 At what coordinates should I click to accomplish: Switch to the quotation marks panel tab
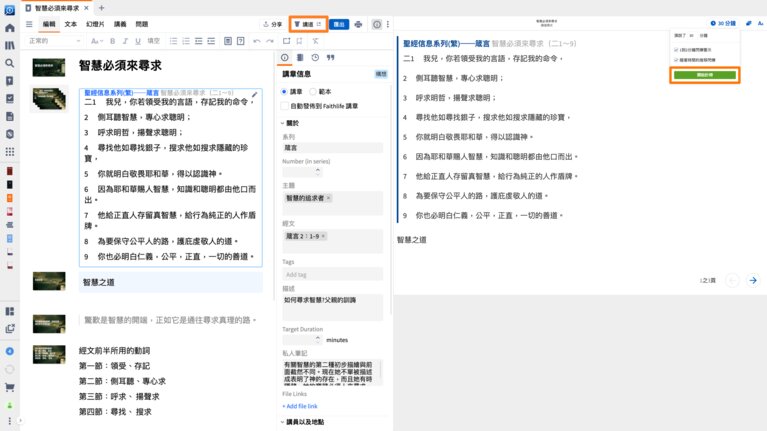pos(331,58)
